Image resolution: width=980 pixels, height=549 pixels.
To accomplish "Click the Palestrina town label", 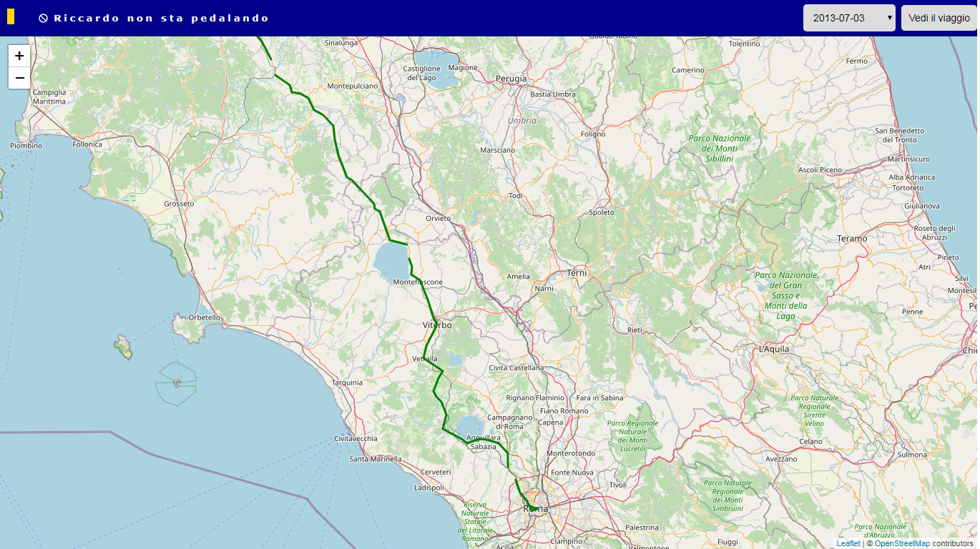I will click(x=642, y=528).
